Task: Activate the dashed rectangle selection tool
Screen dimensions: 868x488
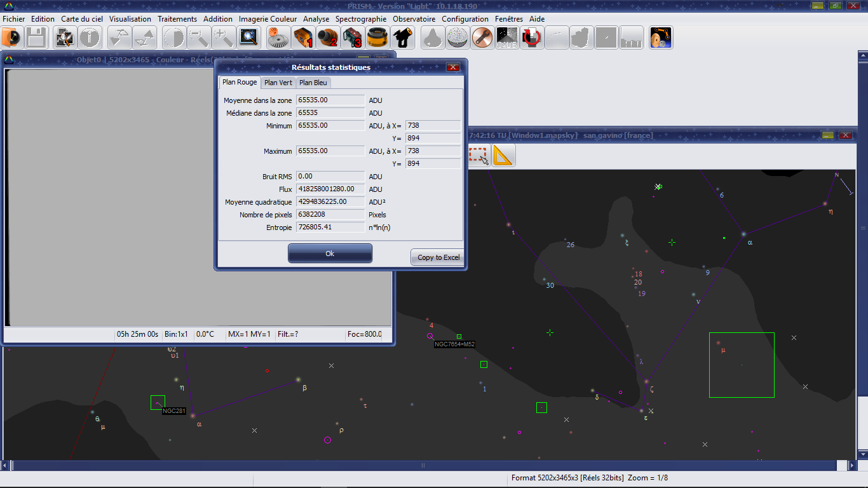Action: [478, 156]
